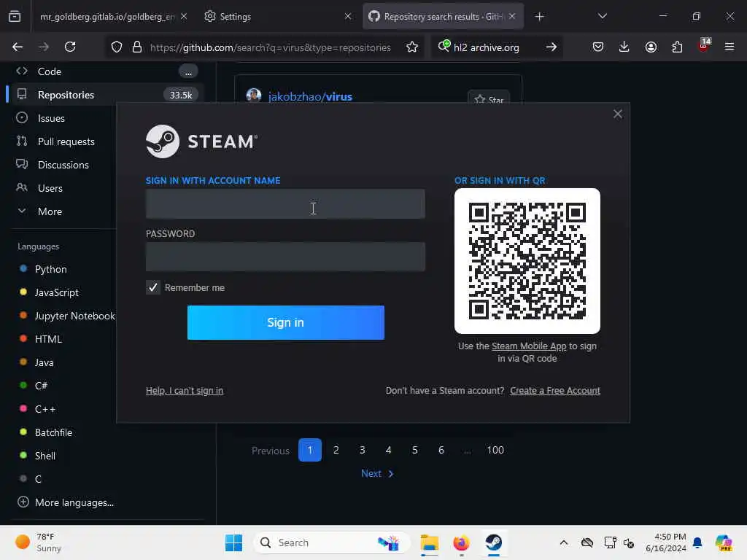Viewport: 747px width, 560px height.
Task: Expand the More search filters
Action: click(x=50, y=211)
